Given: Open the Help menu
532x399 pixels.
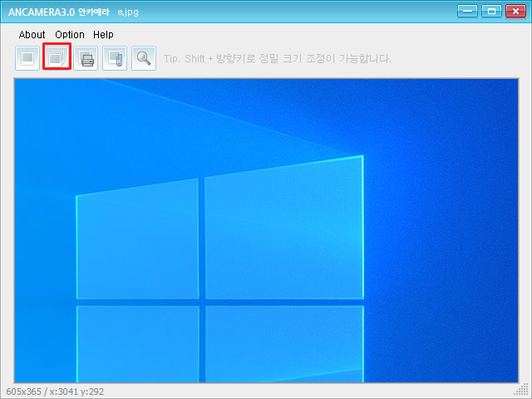Looking at the screenshot, I should pos(103,35).
